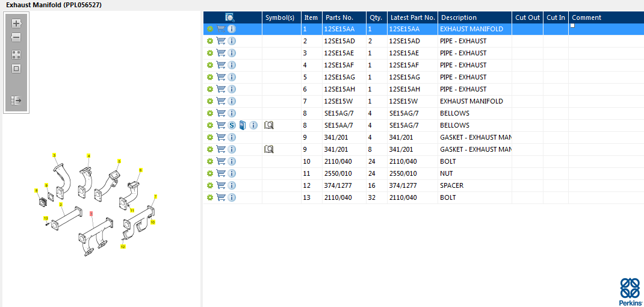This screenshot has width=644, height=307.
Task: Click the Cut In column header
Action: pos(556,17)
